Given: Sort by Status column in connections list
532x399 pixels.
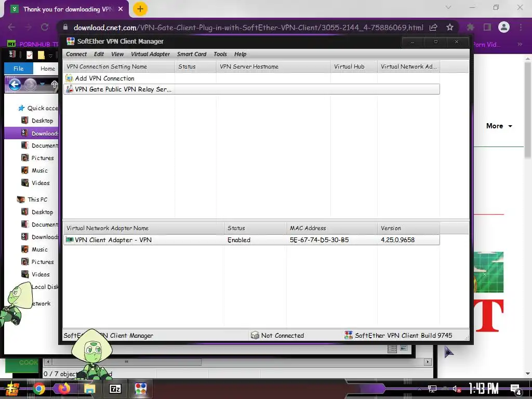Looking at the screenshot, I should (x=195, y=66).
